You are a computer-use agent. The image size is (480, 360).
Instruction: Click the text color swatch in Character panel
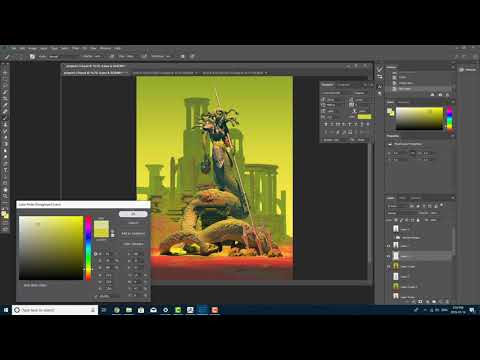[364, 117]
